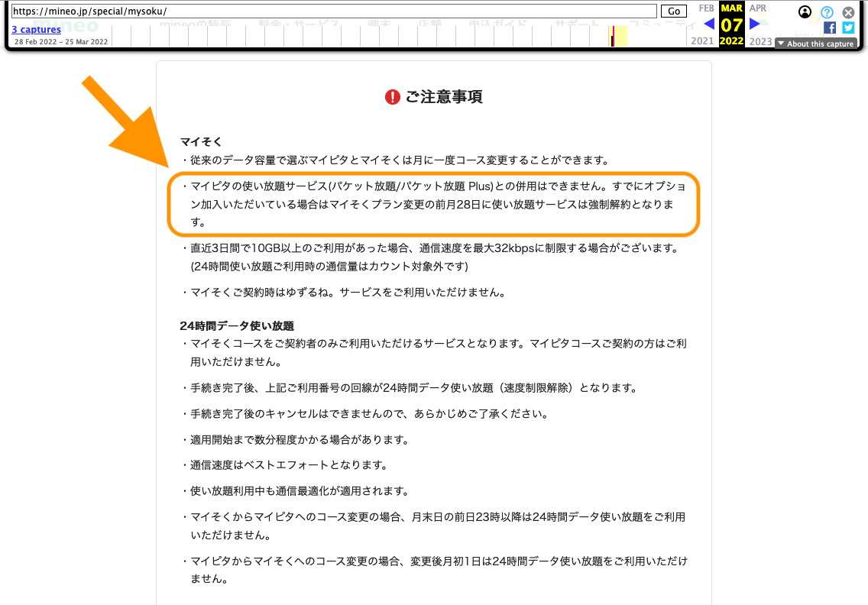The image size is (868, 605).
Task: Share capture on Facebook
Action: point(829,27)
